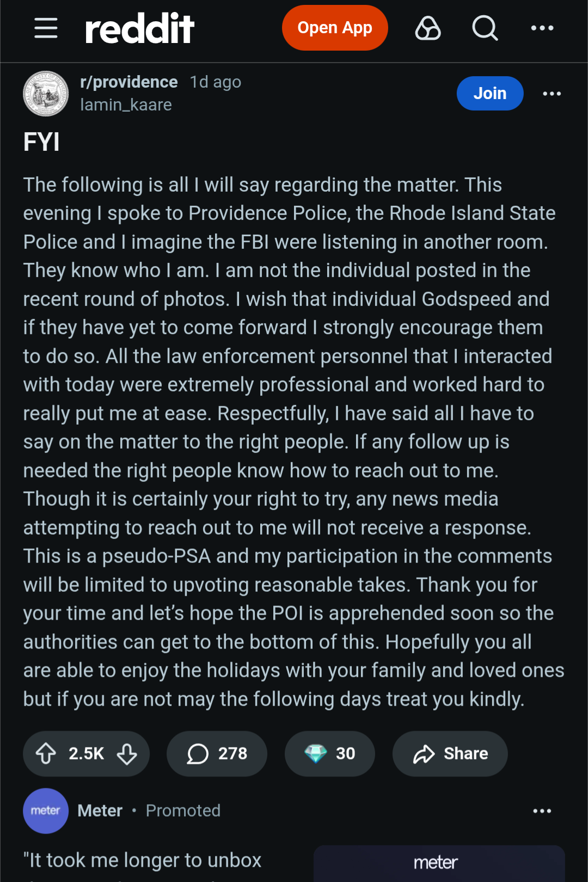The image size is (588, 882).
Task: Open the 278 comments
Action: pyautogui.click(x=217, y=754)
